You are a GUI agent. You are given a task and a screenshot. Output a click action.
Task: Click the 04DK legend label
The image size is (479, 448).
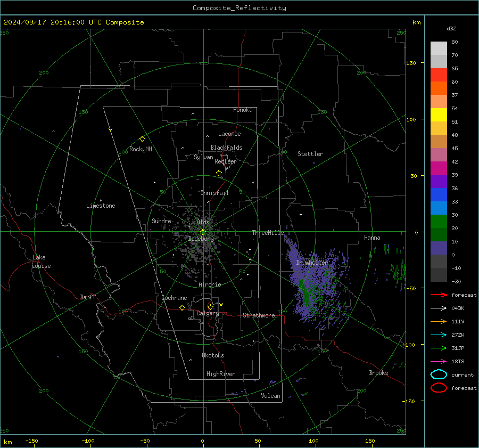(x=458, y=308)
